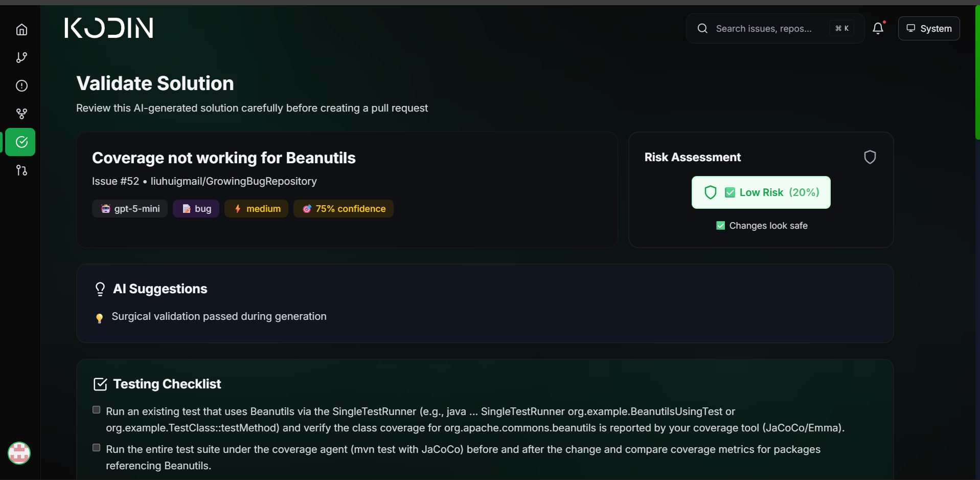Image resolution: width=980 pixels, height=480 pixels.
Task: Check the SingleTestRunner Beanutils test item
Action: pyautogui.click(x=96, y=410)
